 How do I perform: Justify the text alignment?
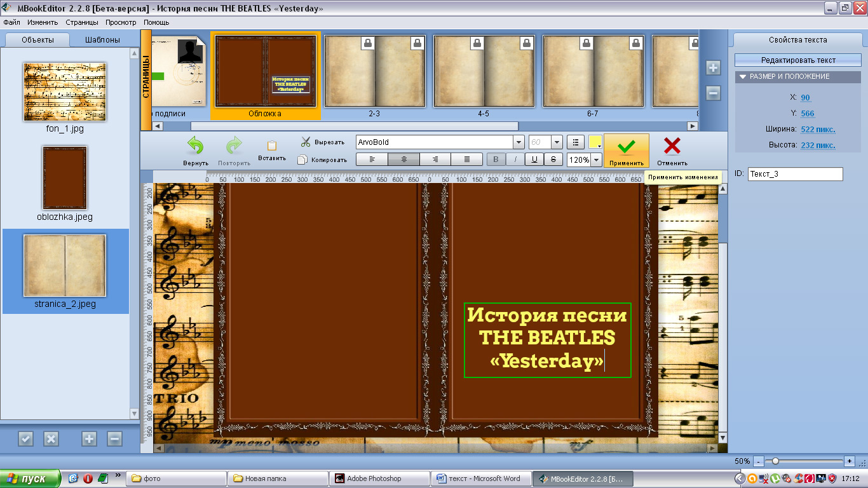click(467, 159)
